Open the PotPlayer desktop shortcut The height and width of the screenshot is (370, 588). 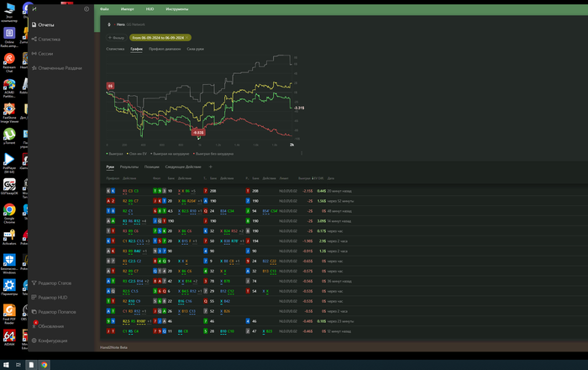point(9,163)
